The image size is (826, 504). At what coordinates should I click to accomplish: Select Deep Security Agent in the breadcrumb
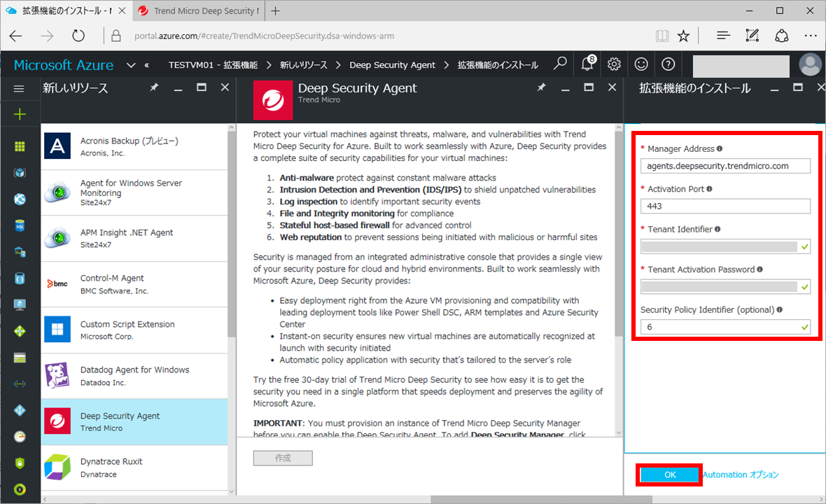[392, 64]
